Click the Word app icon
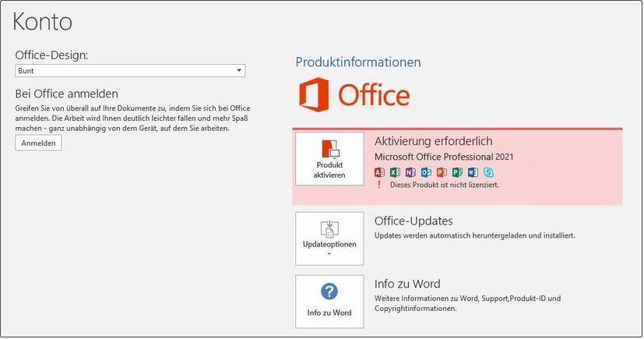This screenshot has height=339, width=644. coord(473,172)
